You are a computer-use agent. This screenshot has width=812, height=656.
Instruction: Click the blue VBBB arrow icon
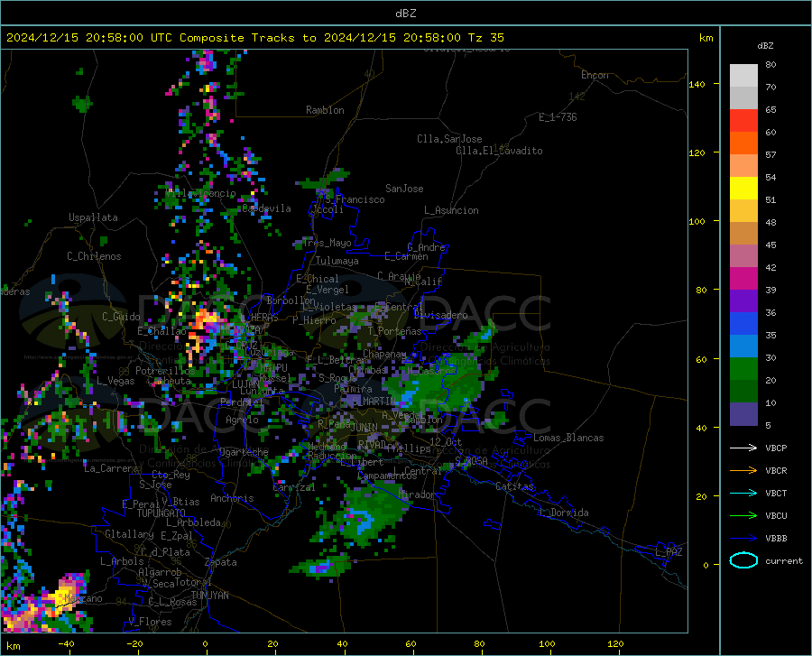pyautogui.click(x=743, y=539)
